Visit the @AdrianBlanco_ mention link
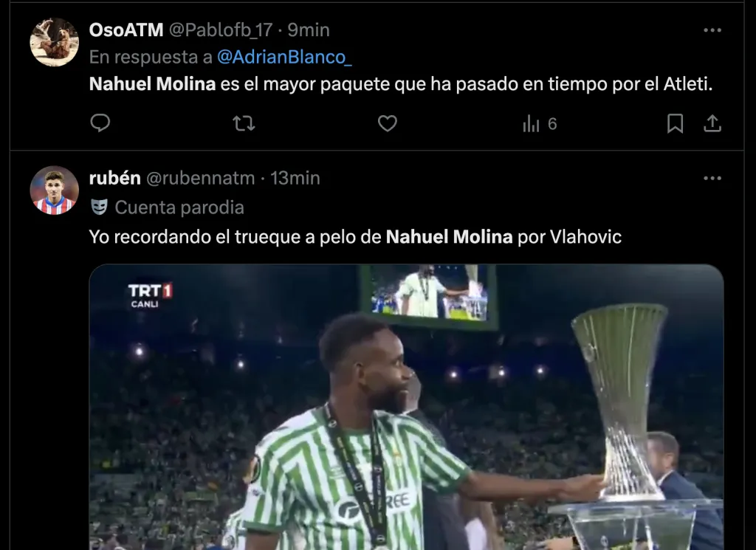Screen dimensions: 756x550 (x=284, y=57)
